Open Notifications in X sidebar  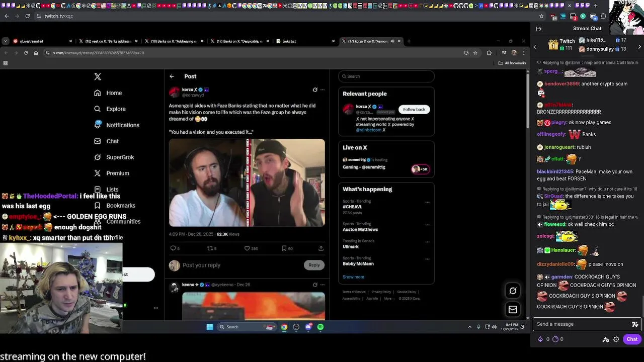pos(117,125)
